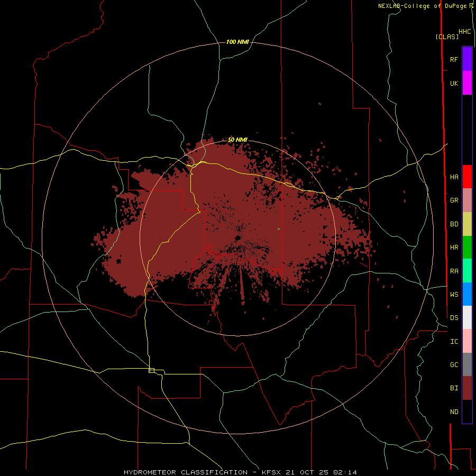Click the 'BD' legend label
Screen dimensions: 476x476
coord(454,224)
